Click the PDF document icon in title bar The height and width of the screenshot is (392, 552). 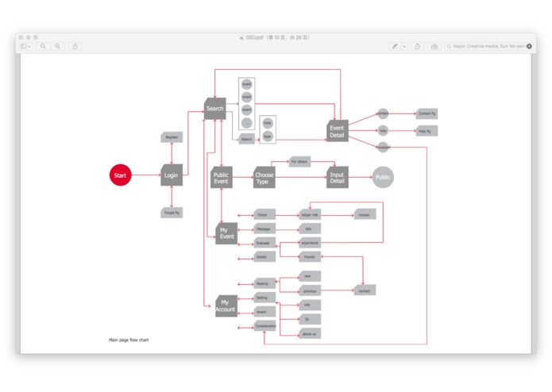(241, 37)
